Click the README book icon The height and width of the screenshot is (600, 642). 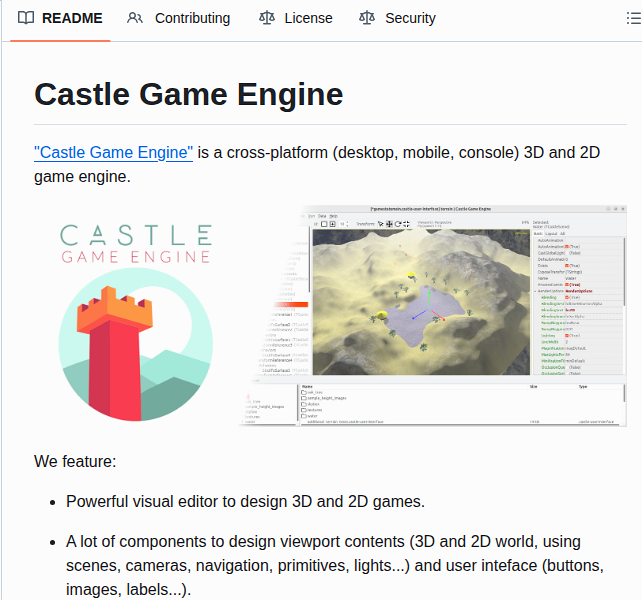click(26, 18)
